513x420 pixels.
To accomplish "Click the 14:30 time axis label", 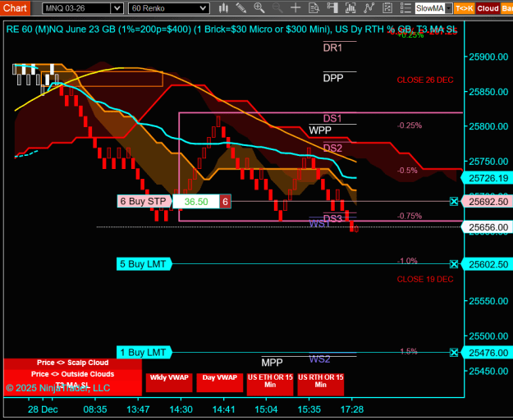I will tap(181, 409).
